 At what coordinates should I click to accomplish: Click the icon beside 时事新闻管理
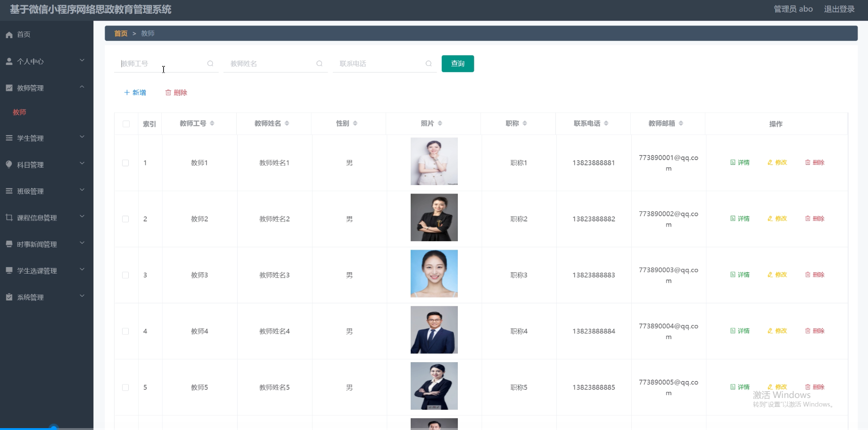(9, 244)
